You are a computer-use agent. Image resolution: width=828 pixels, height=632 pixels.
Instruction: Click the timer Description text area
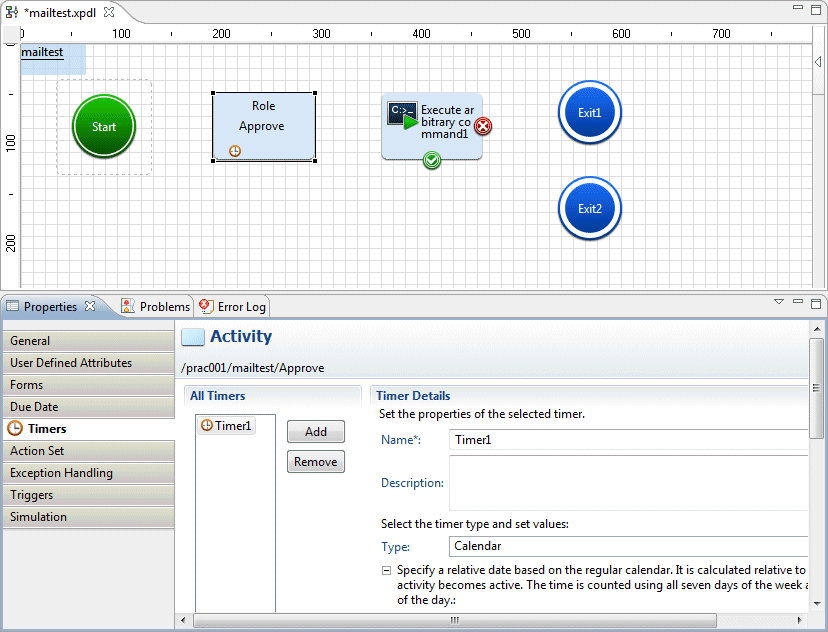click(628, 483)
